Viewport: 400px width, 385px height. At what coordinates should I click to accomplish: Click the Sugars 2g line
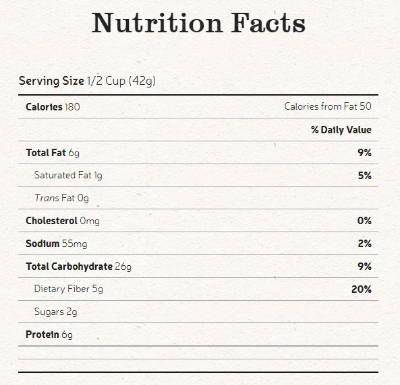[56, 312]
